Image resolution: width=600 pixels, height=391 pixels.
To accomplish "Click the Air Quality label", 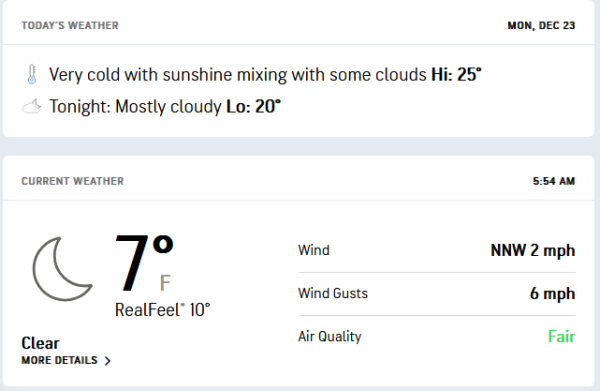I will click(x=330, y=337).
